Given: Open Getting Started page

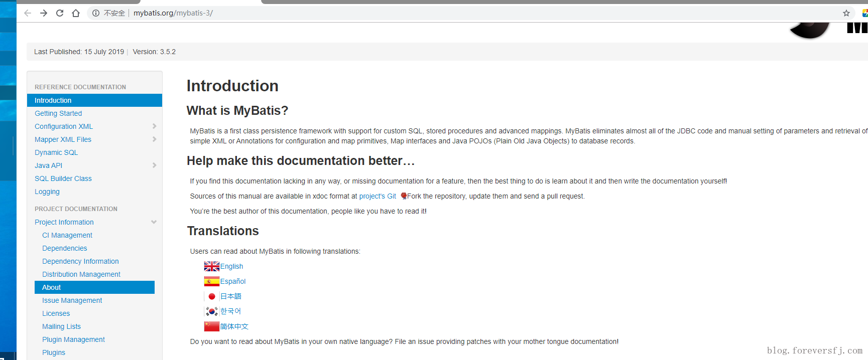Looking at the screenshot, I should click(58, 113).
